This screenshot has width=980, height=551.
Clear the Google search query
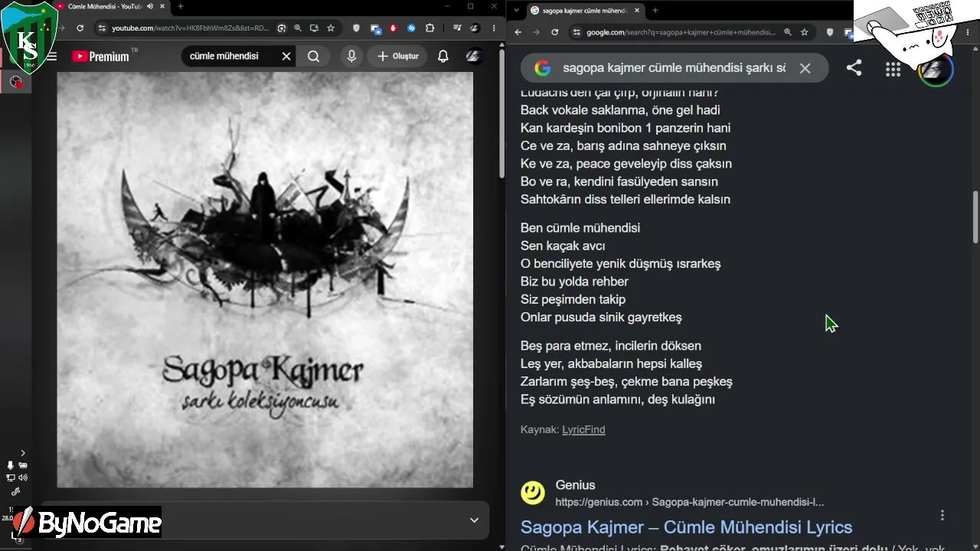pyautogui.click(x=805, y=68)
